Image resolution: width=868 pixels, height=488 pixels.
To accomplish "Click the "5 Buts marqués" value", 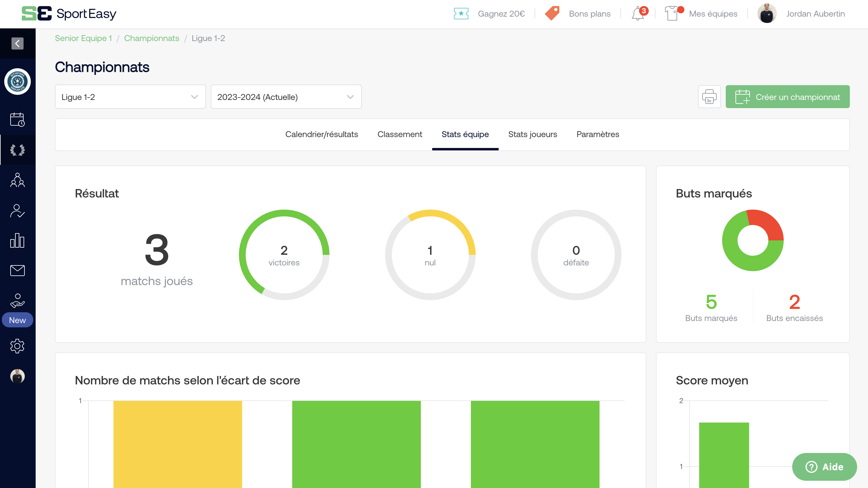I will [711, 308].
